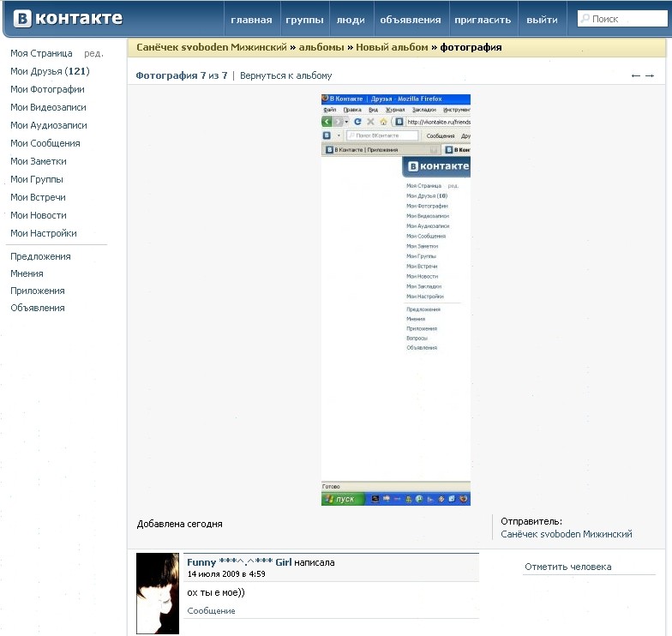The height and width of the screenshot is (636, 672).
Task: Open Предложения in sidebar
Action: (41, 256)
